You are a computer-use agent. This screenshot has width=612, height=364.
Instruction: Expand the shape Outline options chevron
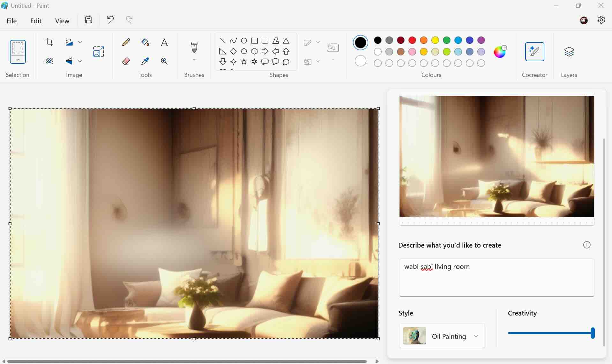pos(318,42)
